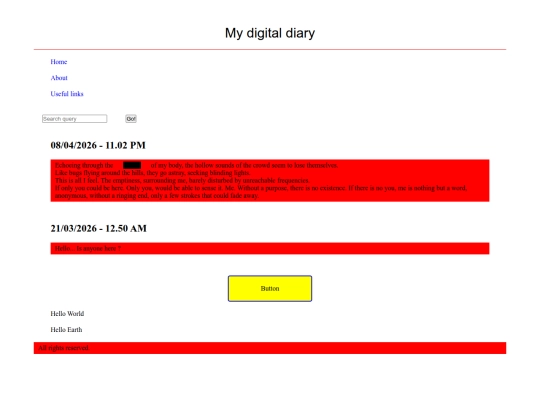Click the black redacted word block
Screen dimensions: 540x405
point(132,165)
